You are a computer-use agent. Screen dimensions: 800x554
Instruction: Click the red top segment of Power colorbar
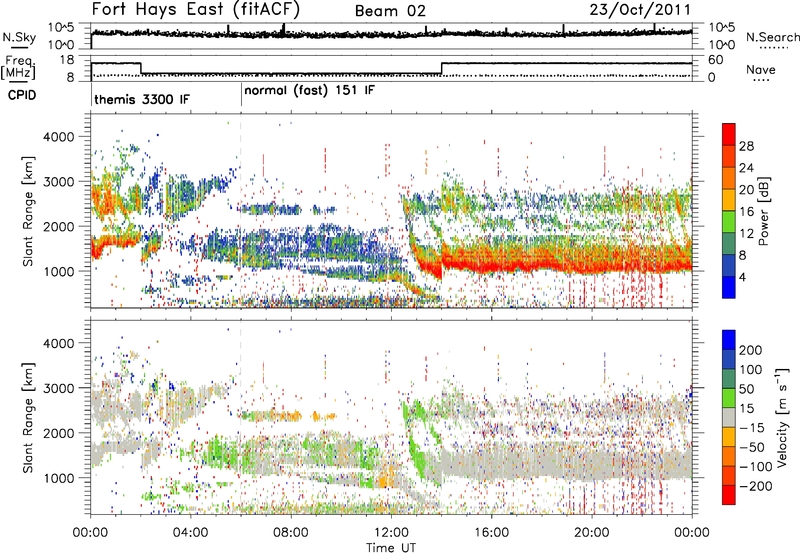pyautogui.click(x=729, y=135)
